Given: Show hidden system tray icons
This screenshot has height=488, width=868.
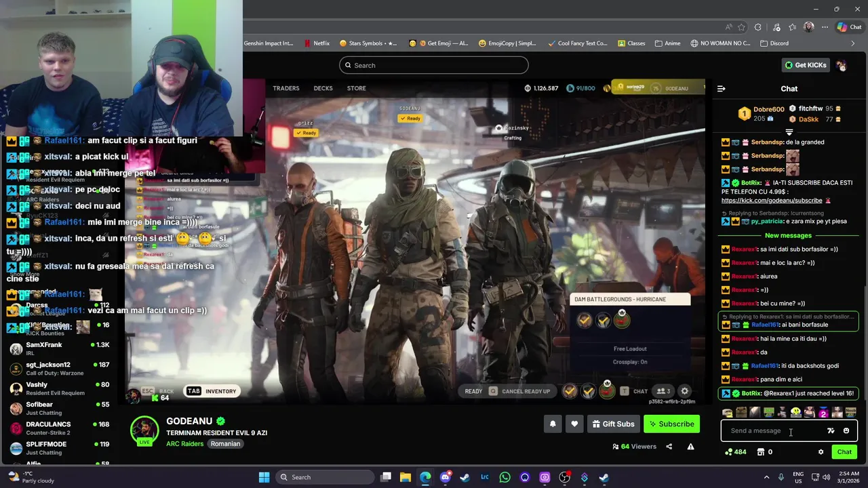Looking at the screenshot, I should (x=767, y=477).
